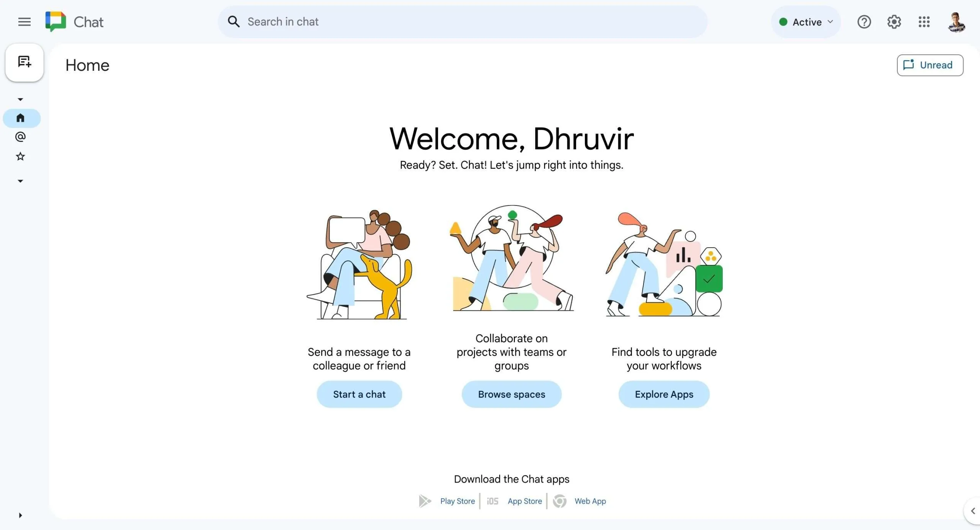
Task: Click 'Ready? Set. Chat!' subtitle text
Action: 511,165
